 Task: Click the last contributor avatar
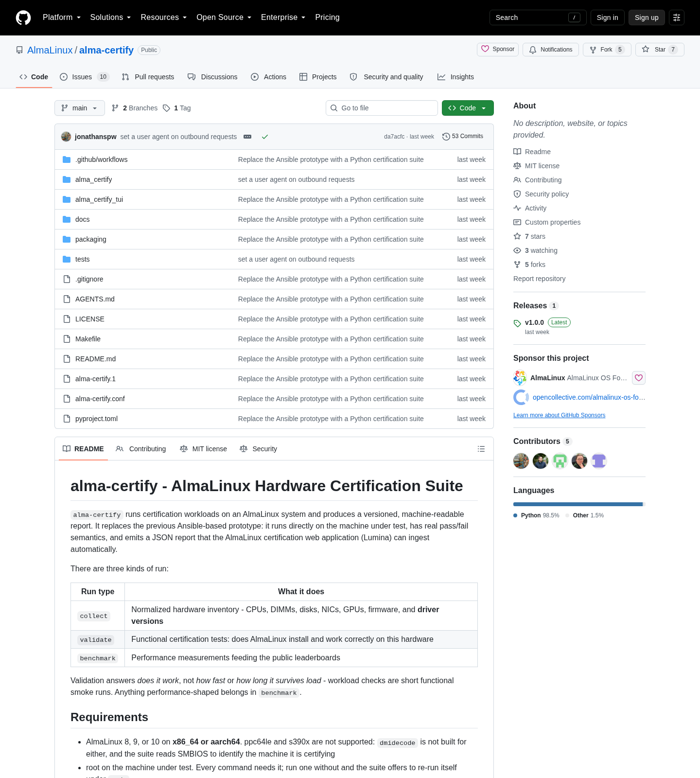(599, 461)
